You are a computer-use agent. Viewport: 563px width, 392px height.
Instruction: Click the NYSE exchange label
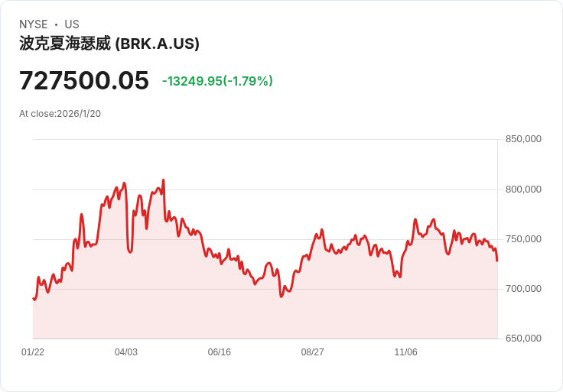[33, 24]
